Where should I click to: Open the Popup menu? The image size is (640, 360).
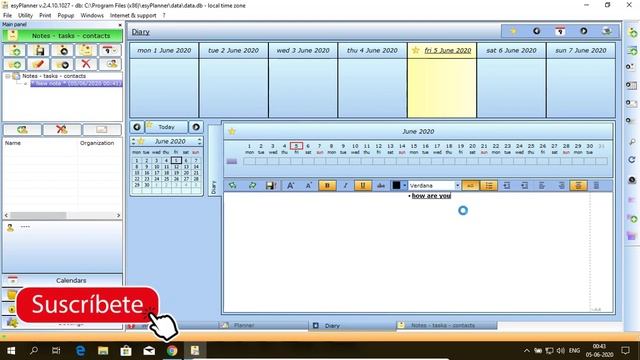(66, 16)
